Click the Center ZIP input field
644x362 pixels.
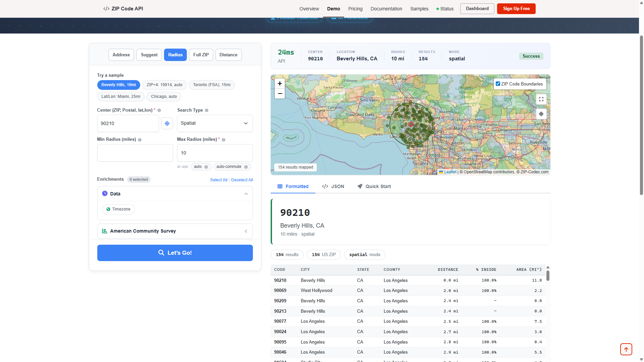(128, 123)
